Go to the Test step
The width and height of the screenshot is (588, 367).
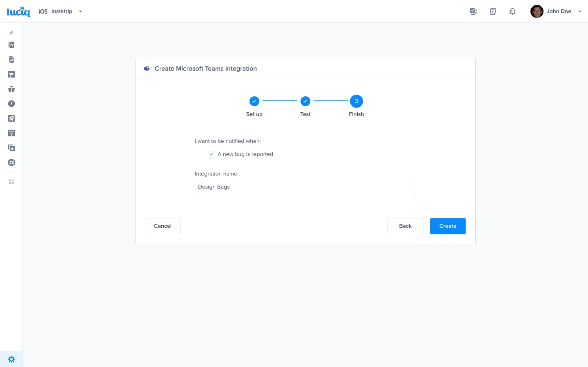(305, 101)
